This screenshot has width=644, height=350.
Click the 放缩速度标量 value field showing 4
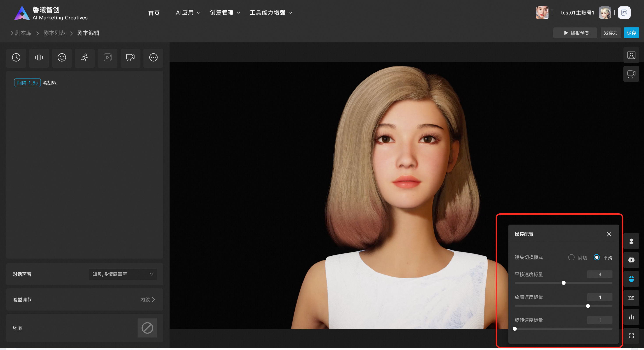[600, 297]
